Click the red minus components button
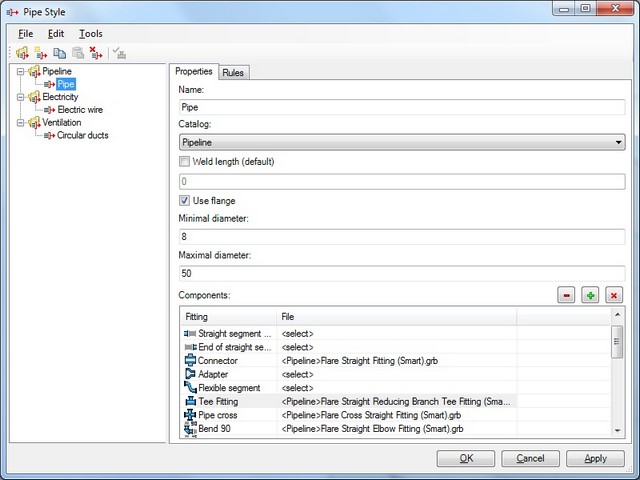640x480 pixels. pos(566,295)
